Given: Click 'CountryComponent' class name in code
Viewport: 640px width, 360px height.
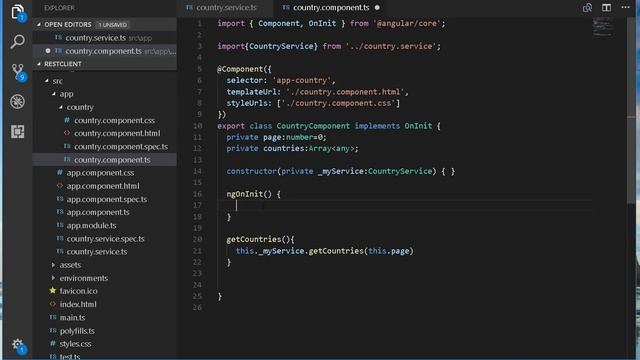Looking at the screenshot, I should 313,126.
